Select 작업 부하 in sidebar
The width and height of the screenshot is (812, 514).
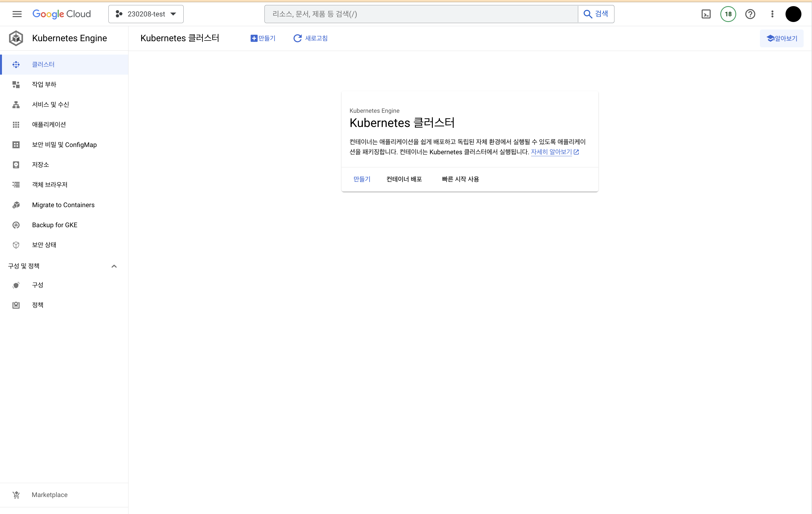[44, 84]
